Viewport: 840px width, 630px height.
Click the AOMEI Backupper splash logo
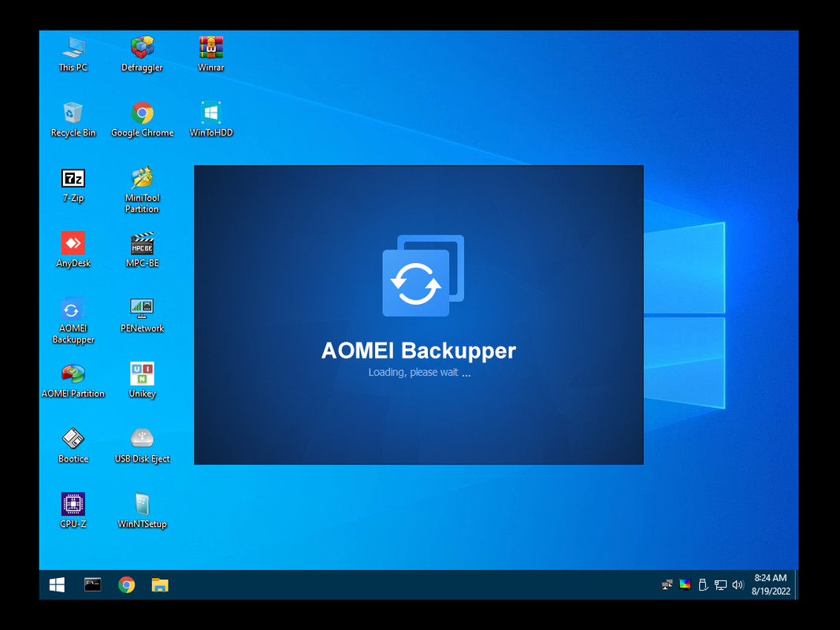coord(423,276)
